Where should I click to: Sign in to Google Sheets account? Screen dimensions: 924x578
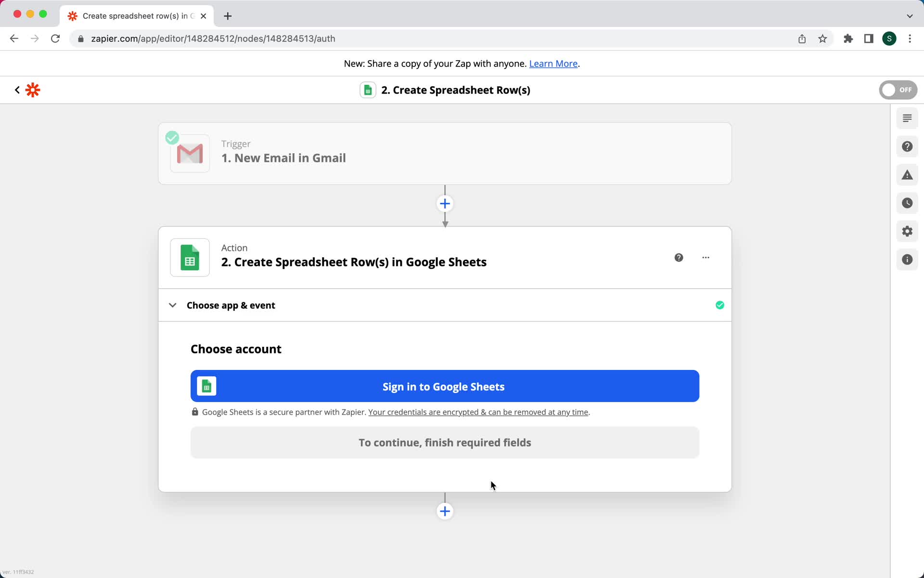coord(444,386)
